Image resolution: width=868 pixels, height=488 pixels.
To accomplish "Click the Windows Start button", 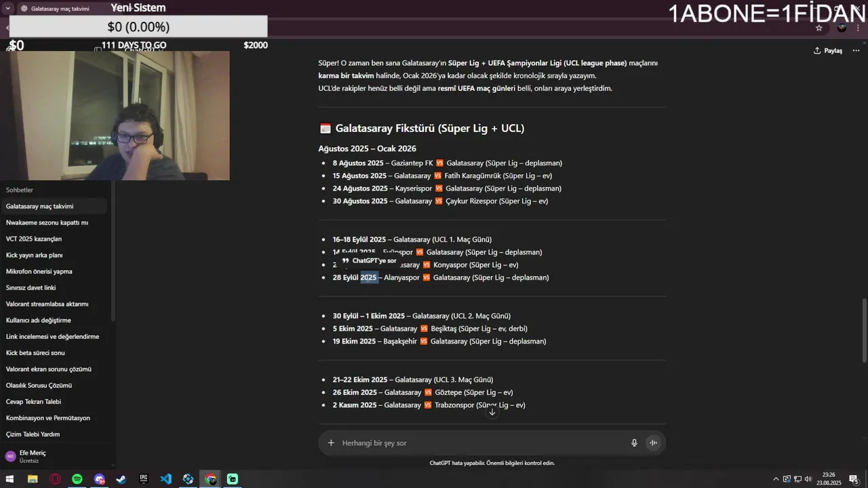I will pyautogui.click(x=9, y=479).
